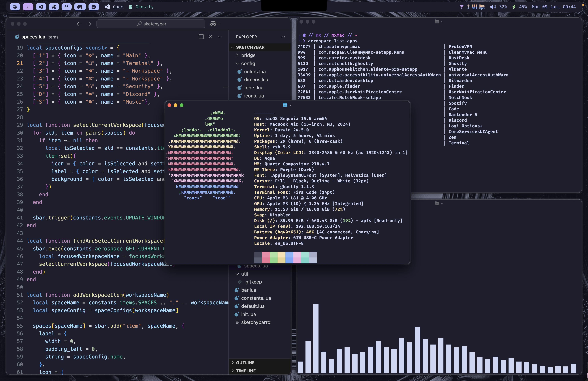Viewport: 588px width, 381px height.
Task: Click the Wi-Fi status icon
Action: tap(462, 7)
